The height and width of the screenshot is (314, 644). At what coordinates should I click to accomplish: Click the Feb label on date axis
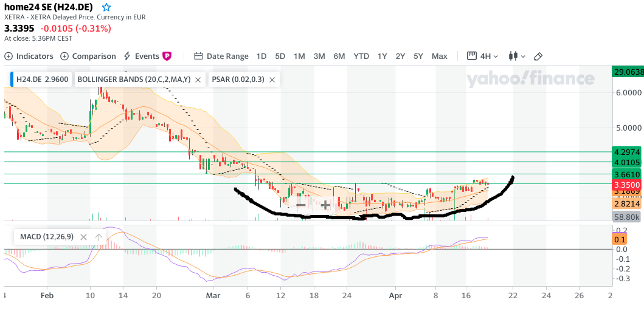tap(47, 295)
